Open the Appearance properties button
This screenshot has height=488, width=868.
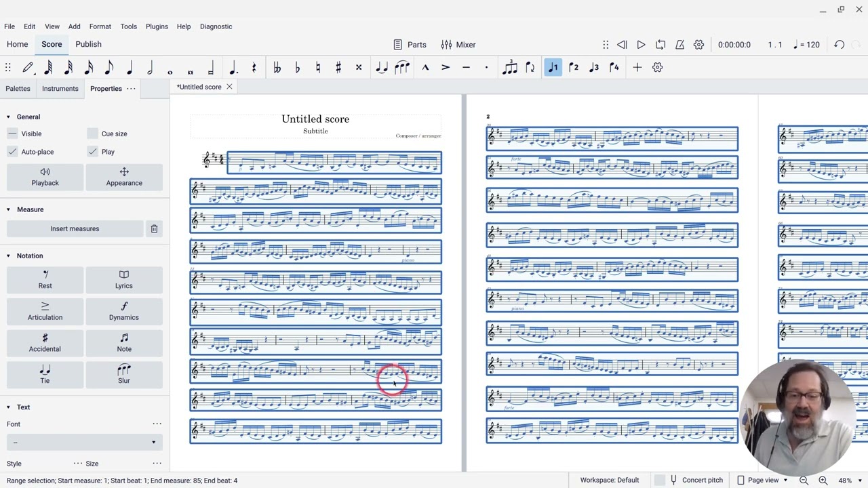pyautogui.click(x=124, y=177)
